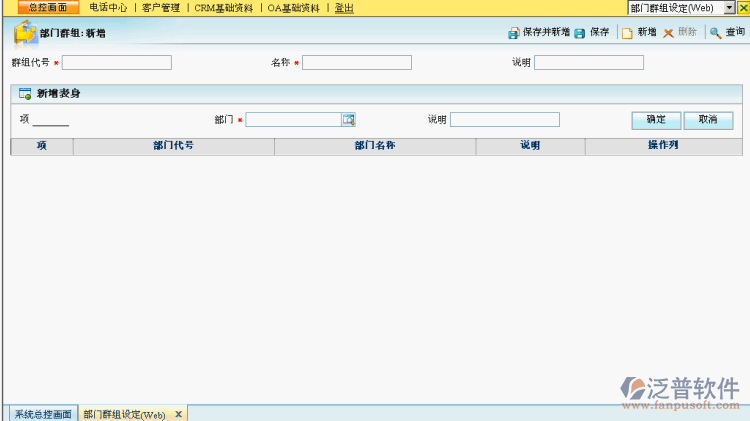This screenshot has height=421, width=750.
Task: Click the 部门名称 column header
Action: pyautogui.click(x=375, y=146)
